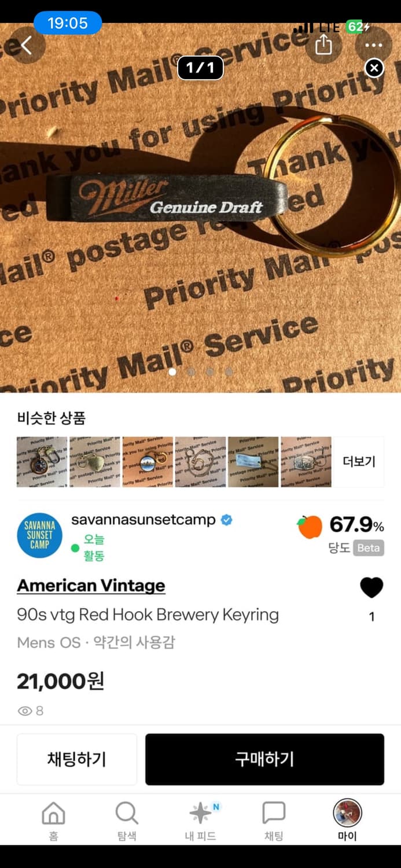Open the three-dot more options menu
Viewport: 401px width, 868px height.
tap(374, 45)
